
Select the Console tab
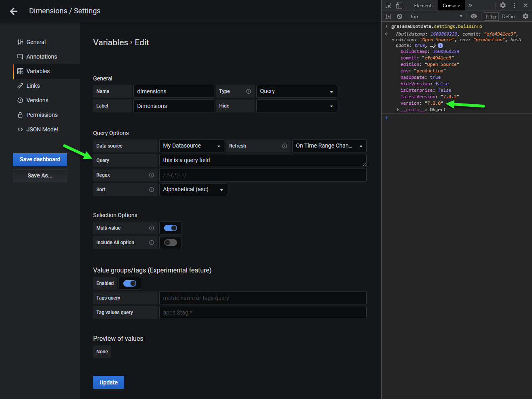pos(451,5)
